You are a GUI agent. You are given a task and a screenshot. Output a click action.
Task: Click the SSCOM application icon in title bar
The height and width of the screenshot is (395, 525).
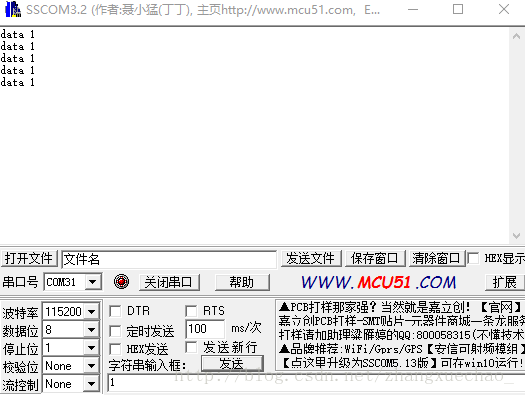click(x=13, y=9)
